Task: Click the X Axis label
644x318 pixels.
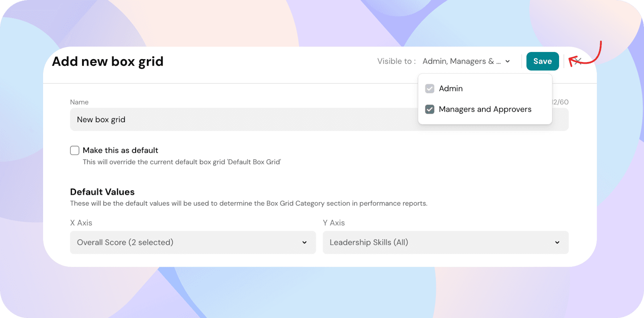Action: [x=81, y=223]
